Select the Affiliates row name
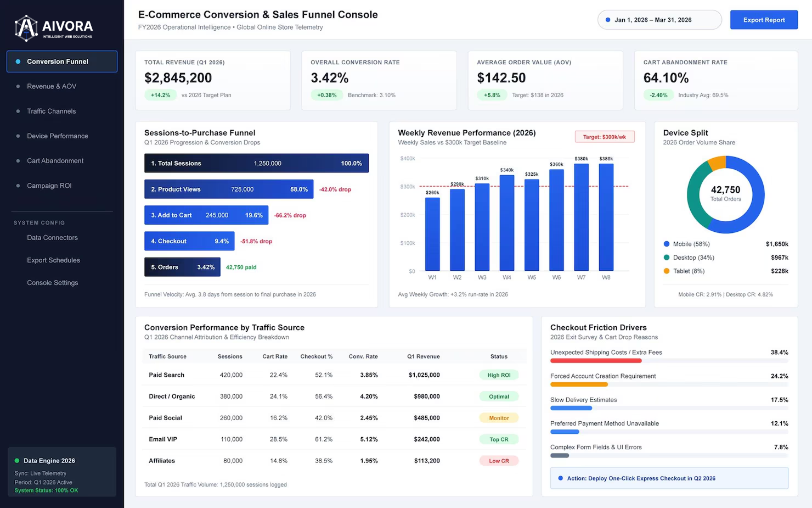Screen dimensions: 812x508 click(x=162, y=461)
